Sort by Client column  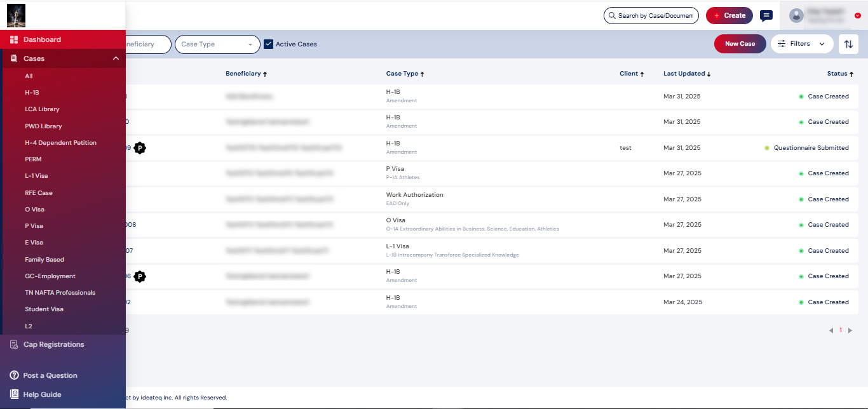pos(632,74)
